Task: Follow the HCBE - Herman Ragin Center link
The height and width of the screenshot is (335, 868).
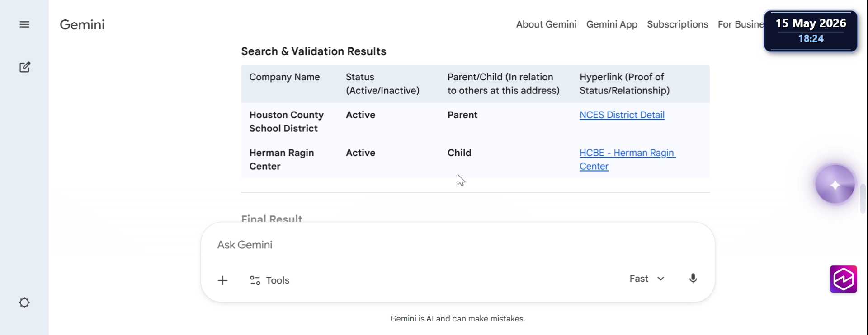Action: 627,160
